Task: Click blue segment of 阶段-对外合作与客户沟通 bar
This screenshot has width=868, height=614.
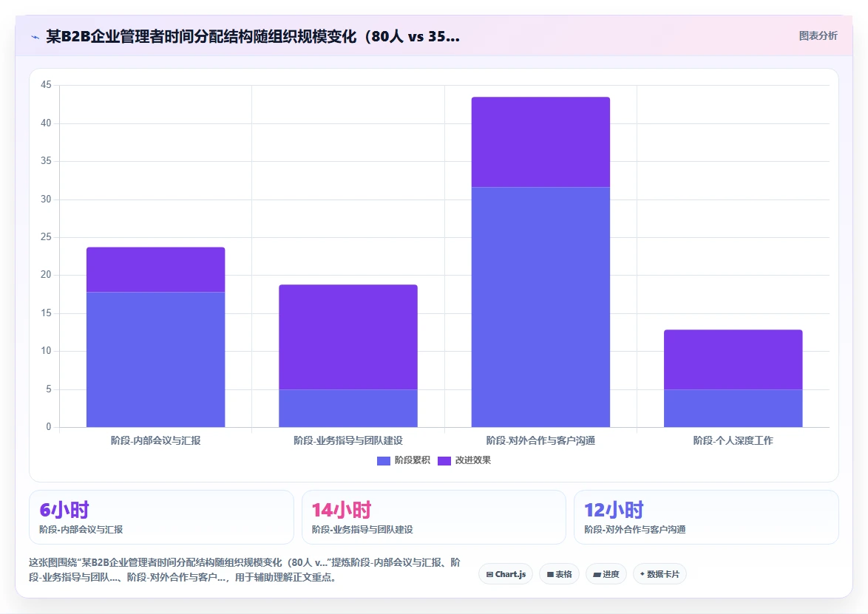Action: pyautogui.click(x=541, y=307)
